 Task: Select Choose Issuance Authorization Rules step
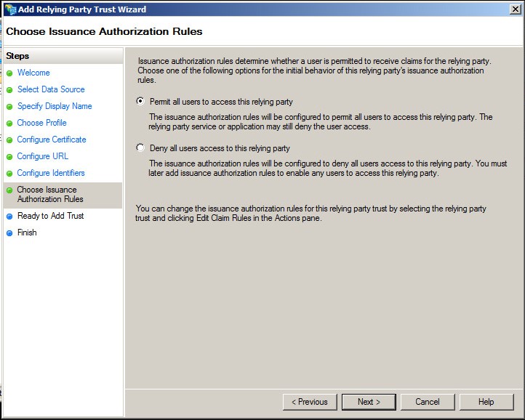click(50, 195)
